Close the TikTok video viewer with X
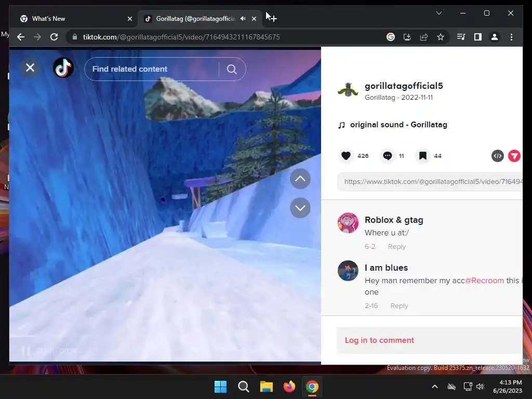 pyautogui.click(x=30, y=68)
